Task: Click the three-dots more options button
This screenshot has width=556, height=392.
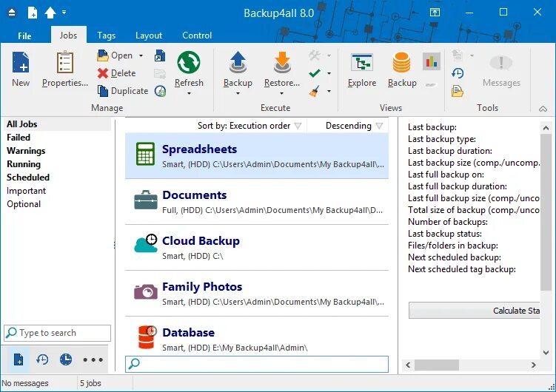Action: [x=93, y=359]
